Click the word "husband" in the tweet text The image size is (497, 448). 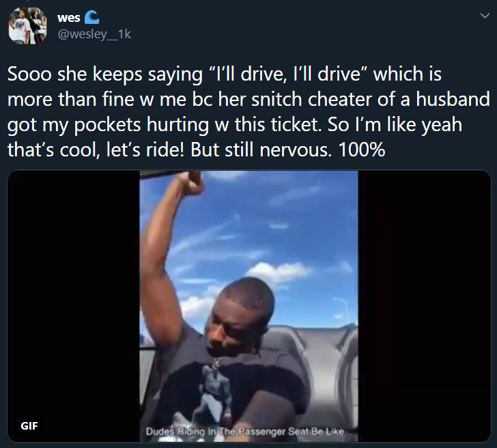coord(453,99)
